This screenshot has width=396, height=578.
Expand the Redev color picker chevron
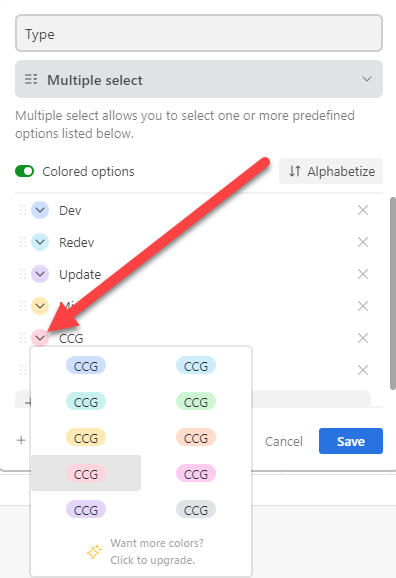(40, 242)
